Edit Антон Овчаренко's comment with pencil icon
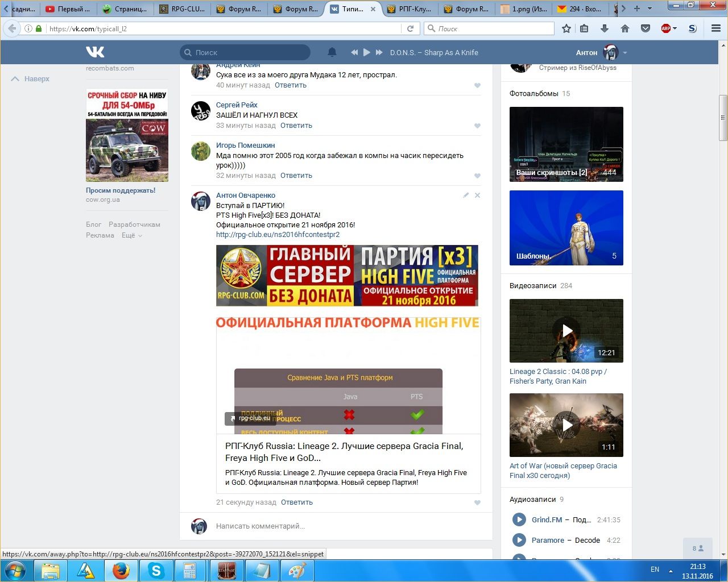 (466, 195)
